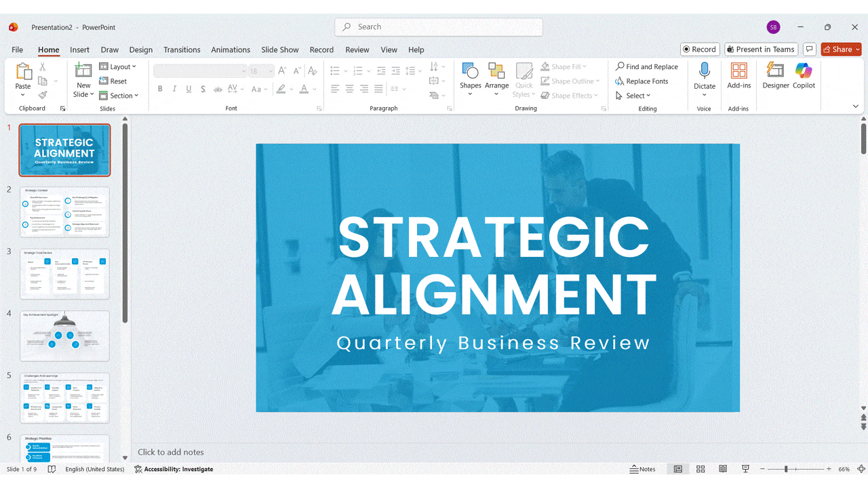Open the Transitions tab
The image size is (868, 488).
[x=182, y=49]
